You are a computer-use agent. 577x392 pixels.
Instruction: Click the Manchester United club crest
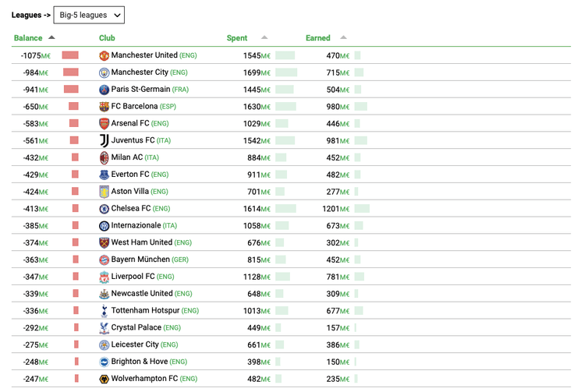pyautogui.click(x=104, y=55)
